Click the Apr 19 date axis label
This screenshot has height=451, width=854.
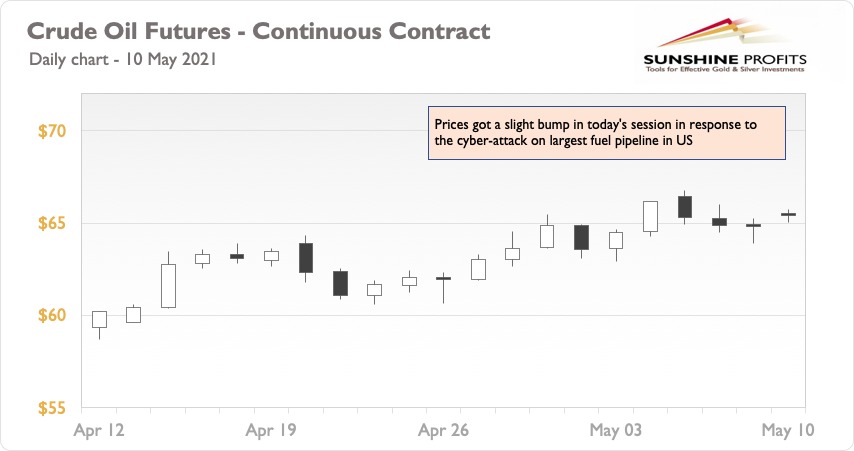tap(271, 430)
